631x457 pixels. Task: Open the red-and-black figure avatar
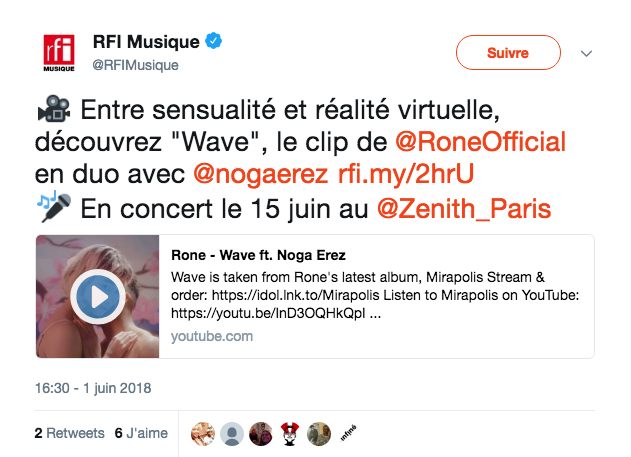point(290,433)
